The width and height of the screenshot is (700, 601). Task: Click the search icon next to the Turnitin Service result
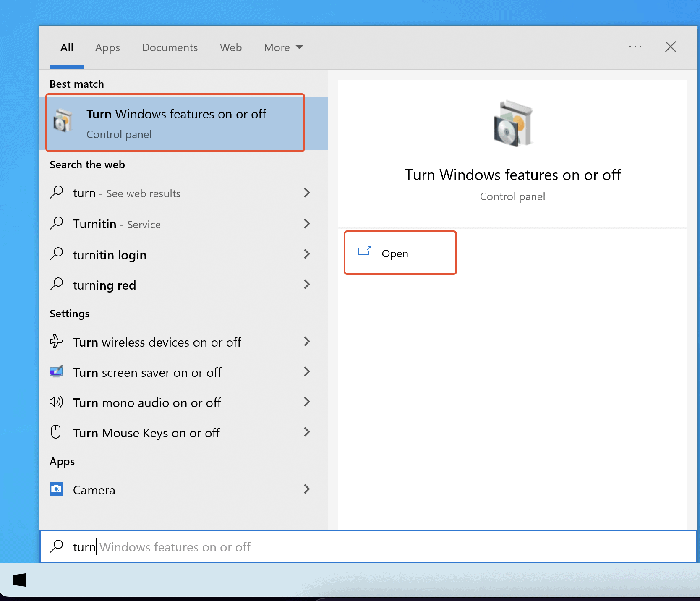pos(57,223)
